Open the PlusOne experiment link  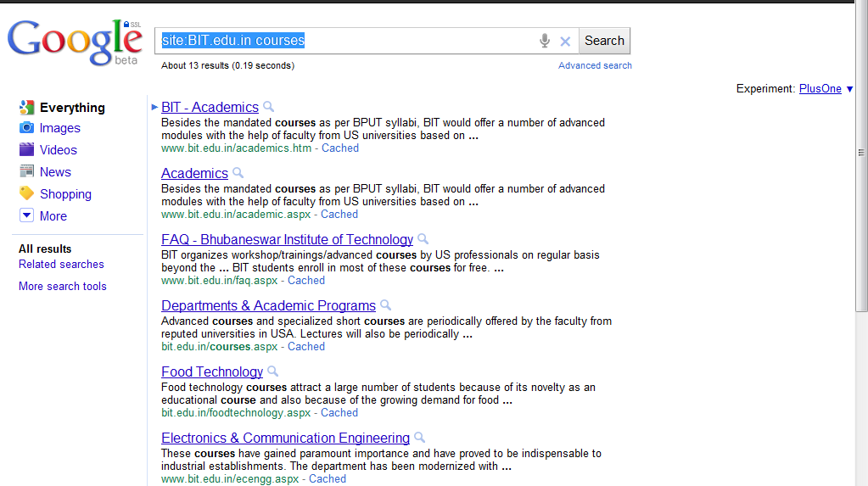[x=820, y=88]
